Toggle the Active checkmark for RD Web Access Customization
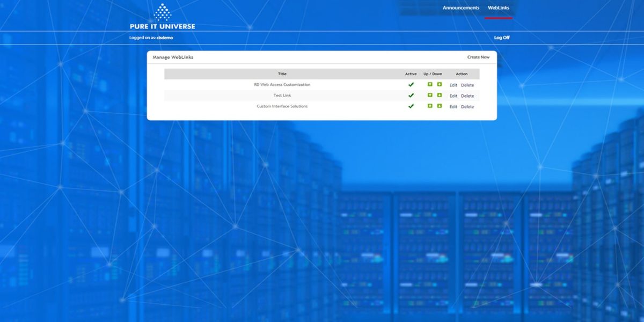Image resolution: width=644 pixels, height=322 pixels. [x=411, y=84]
